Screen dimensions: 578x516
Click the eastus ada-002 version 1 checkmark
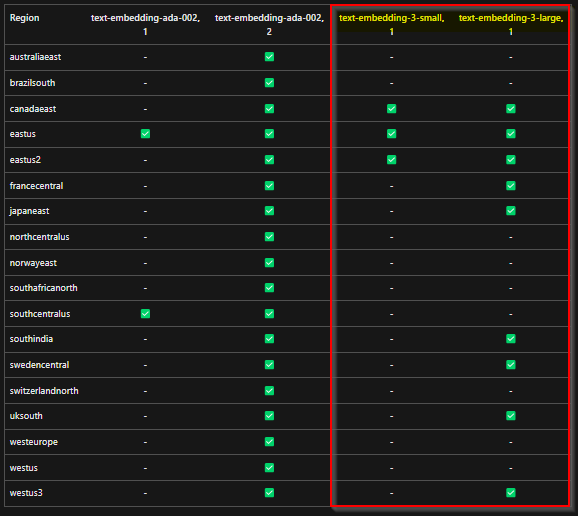pos(145,134)
